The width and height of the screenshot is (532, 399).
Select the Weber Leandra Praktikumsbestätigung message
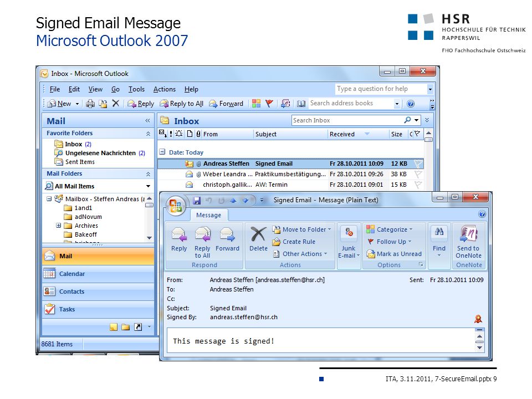290,174
